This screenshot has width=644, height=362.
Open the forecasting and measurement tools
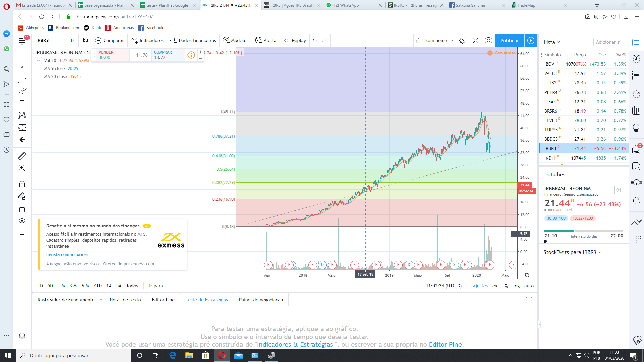(22, 127)
